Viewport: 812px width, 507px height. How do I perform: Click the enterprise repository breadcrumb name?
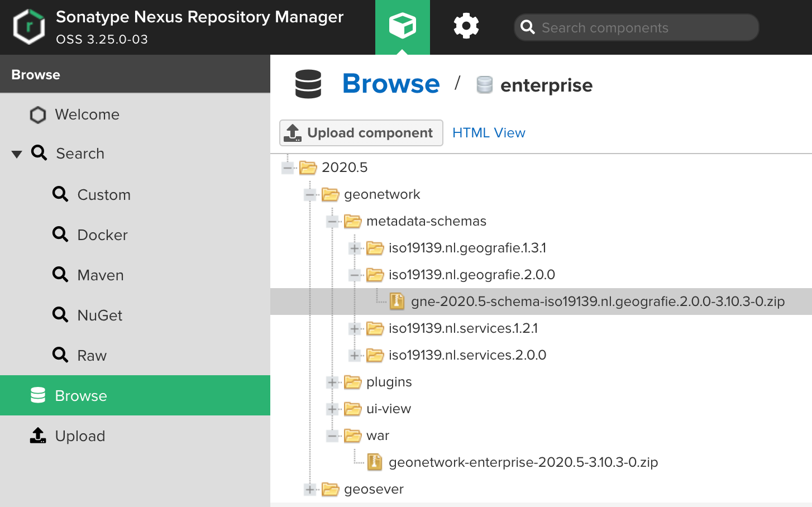(546, 85)
